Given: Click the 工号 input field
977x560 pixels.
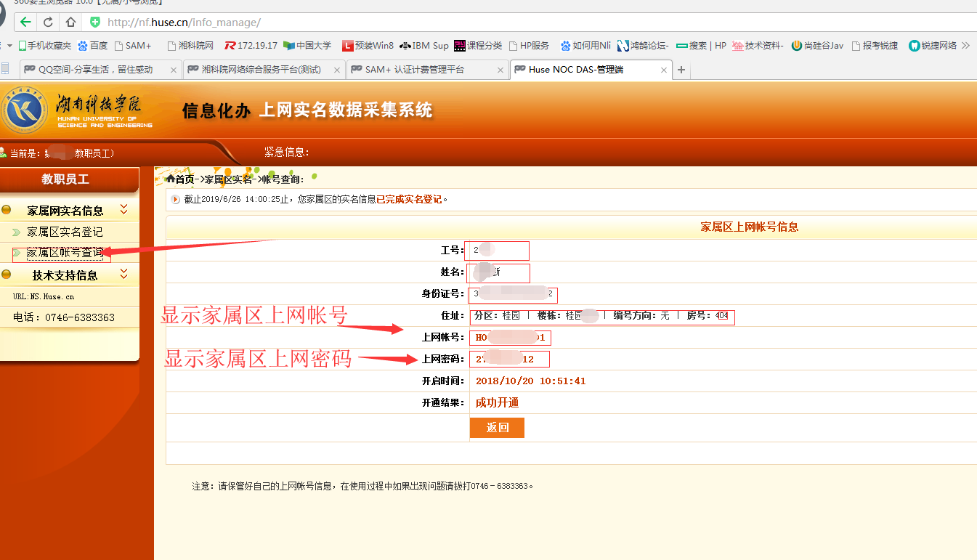Looking at the screenshot, I should pyautogui.click(x=498, y=251).
